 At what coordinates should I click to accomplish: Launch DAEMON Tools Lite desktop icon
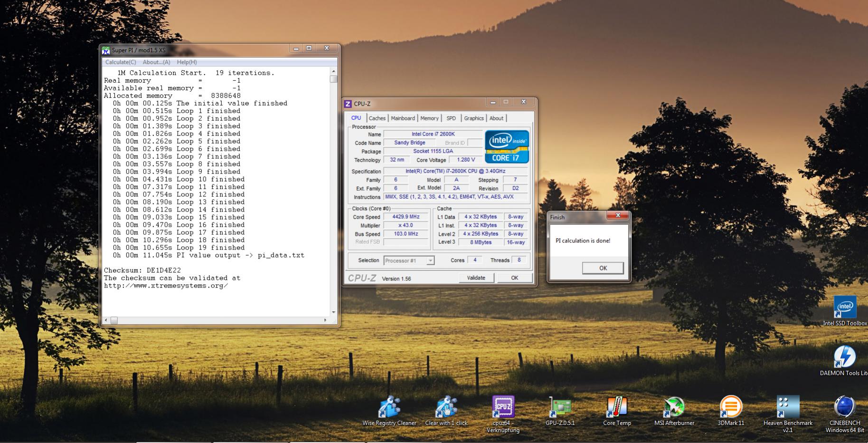844,361
